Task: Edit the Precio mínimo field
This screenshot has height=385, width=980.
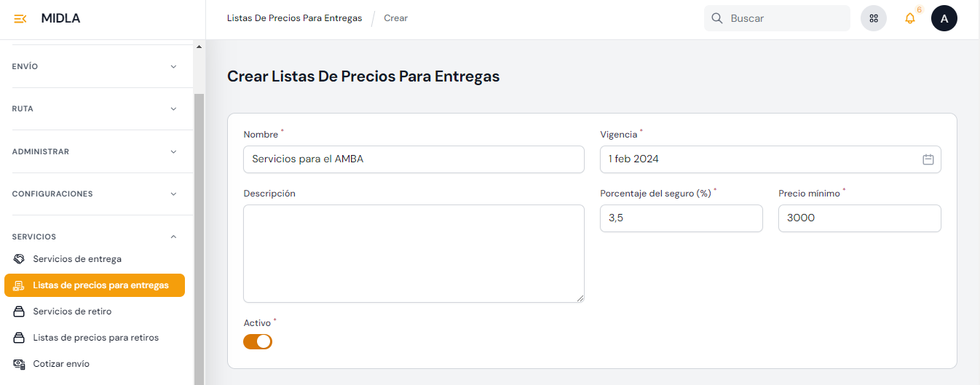Action: tap(860, 218)
